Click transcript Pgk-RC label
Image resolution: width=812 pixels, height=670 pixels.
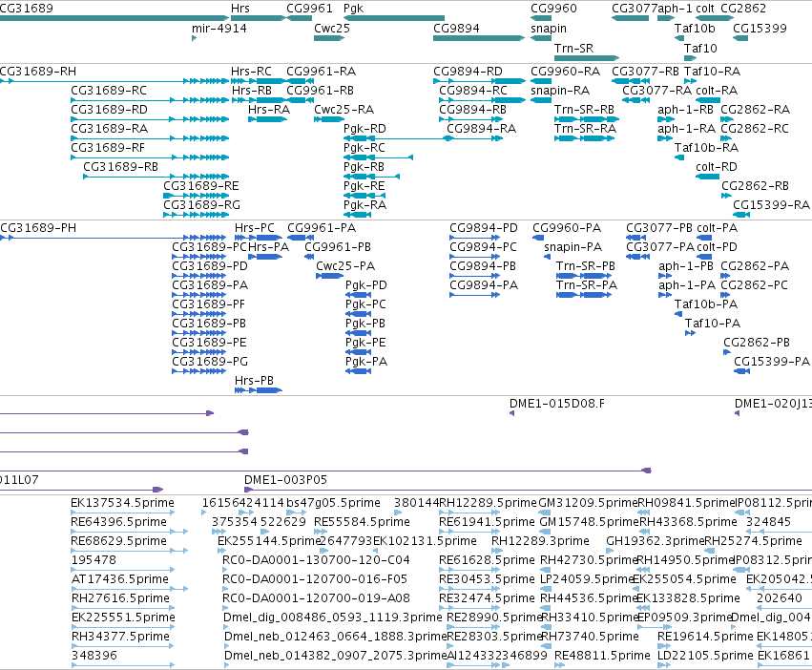pos(364,148)
